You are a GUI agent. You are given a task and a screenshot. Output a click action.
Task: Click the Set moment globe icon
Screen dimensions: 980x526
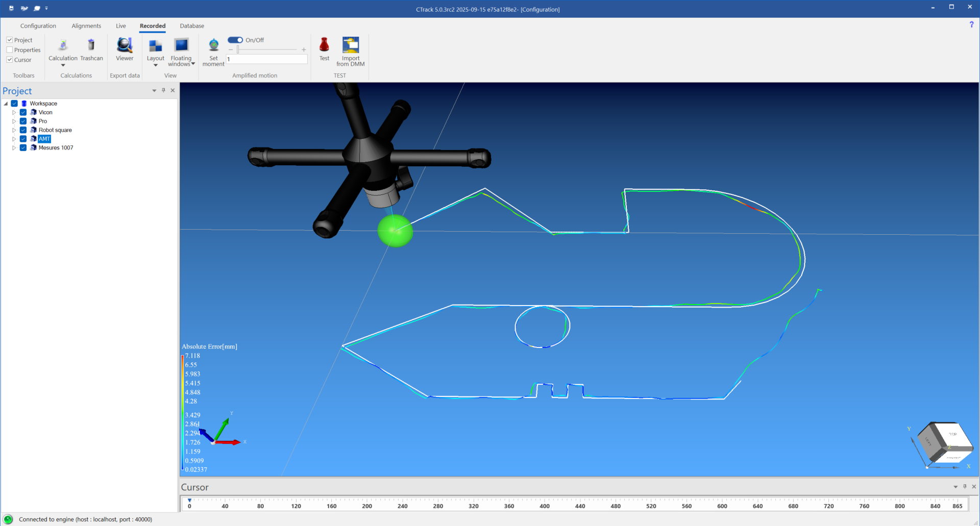point(213,46)
